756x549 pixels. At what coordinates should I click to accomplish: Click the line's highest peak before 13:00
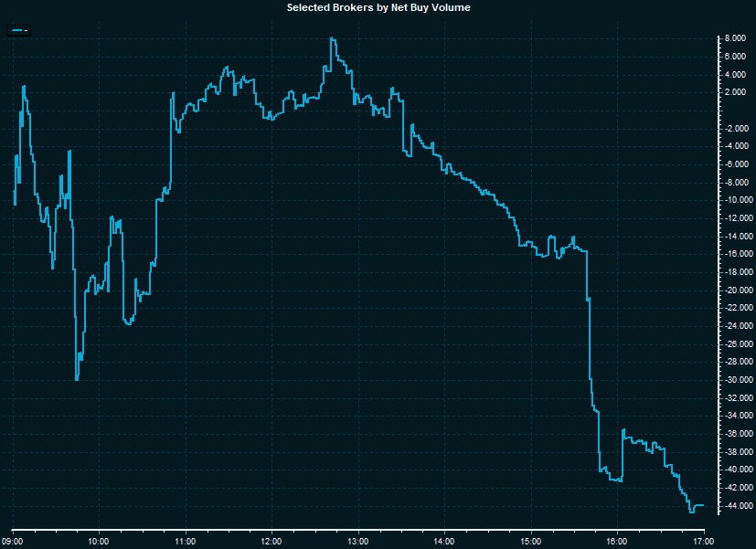pos(332,38)
